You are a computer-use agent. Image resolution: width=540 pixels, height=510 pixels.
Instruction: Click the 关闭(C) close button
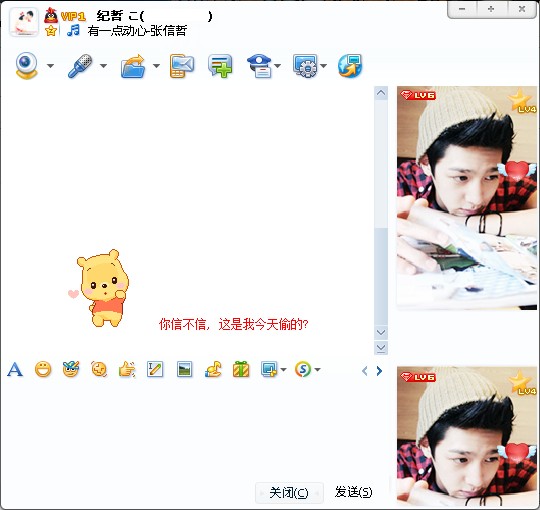click(289, 493)
